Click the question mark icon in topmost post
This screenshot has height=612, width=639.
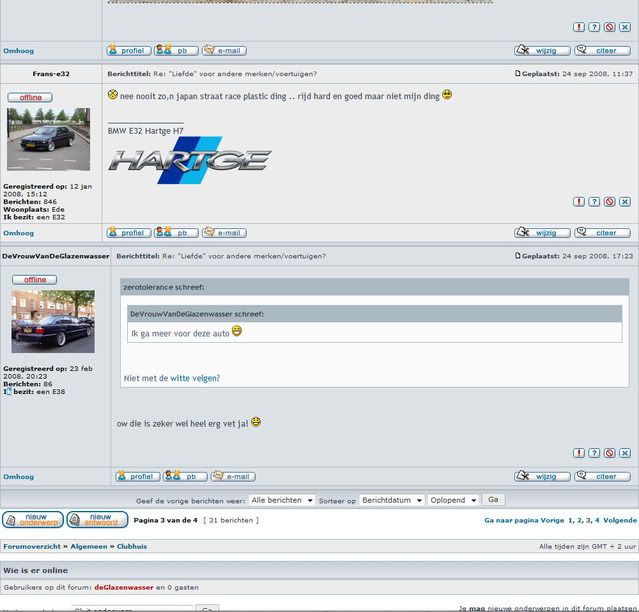click(594, 27)
